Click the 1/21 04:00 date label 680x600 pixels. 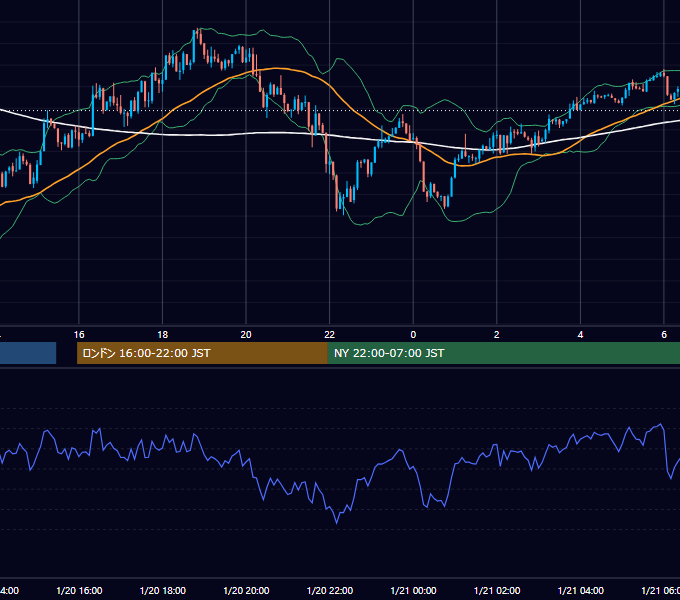(581, 590)
